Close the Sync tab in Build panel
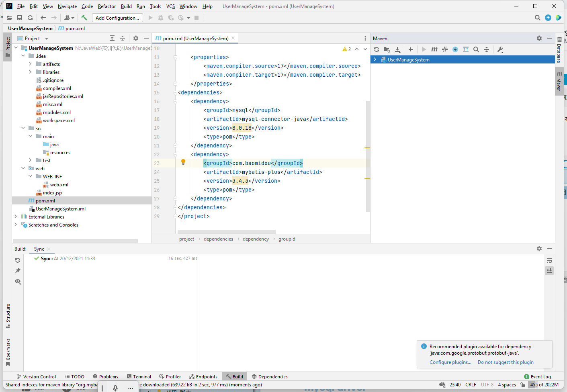Image resolution: width=567 pixels, height=392 pixels. pos(49,249)
